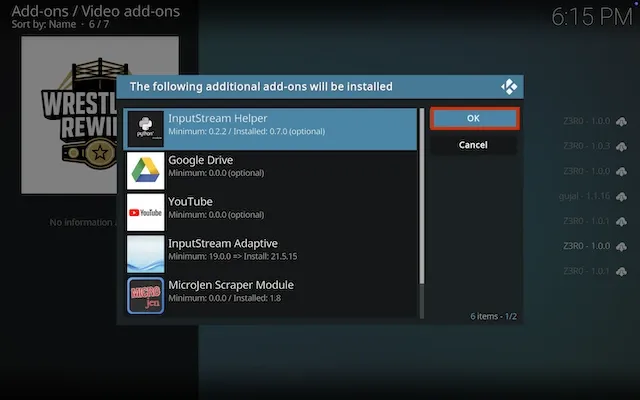Select the gujal - 1.1.16 version entry
The height and width of the screenshot is (400, 640).
pyautogui.click(x=584, y=196)
